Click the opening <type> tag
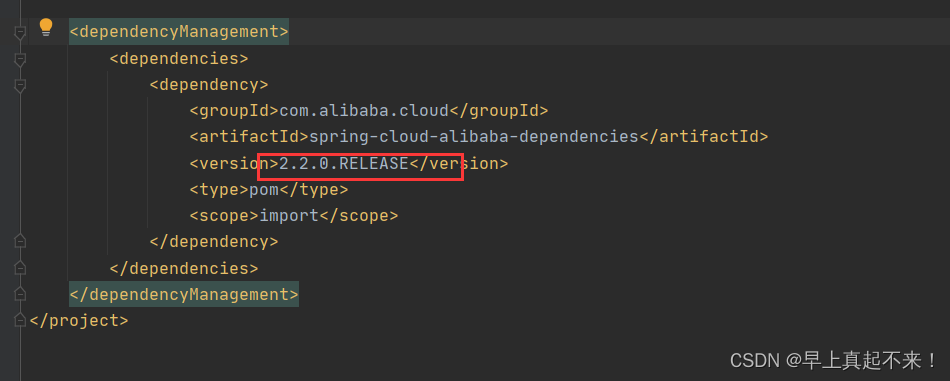Image resolution: width=950 pixels, height=381 pixels. click(219, 190)
